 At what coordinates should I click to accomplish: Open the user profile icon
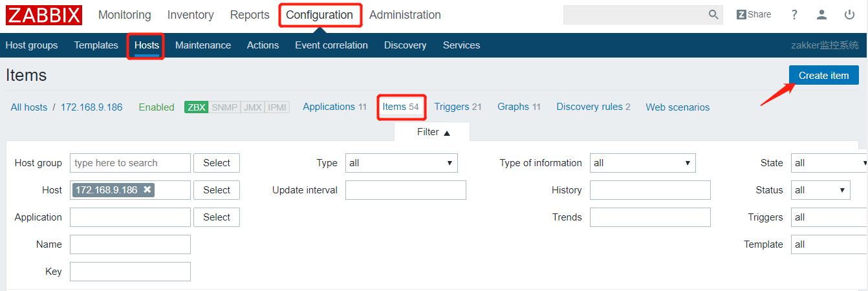(821, 15)
